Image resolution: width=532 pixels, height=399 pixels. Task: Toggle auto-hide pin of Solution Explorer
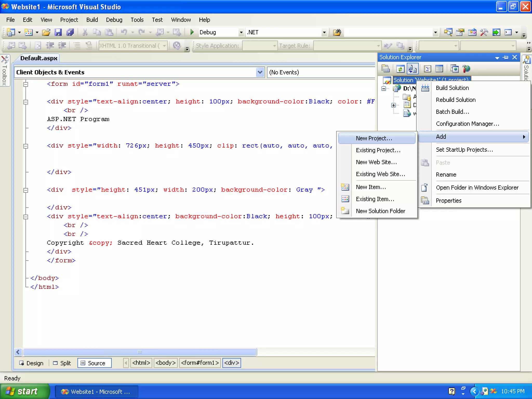tap(506, 57)
